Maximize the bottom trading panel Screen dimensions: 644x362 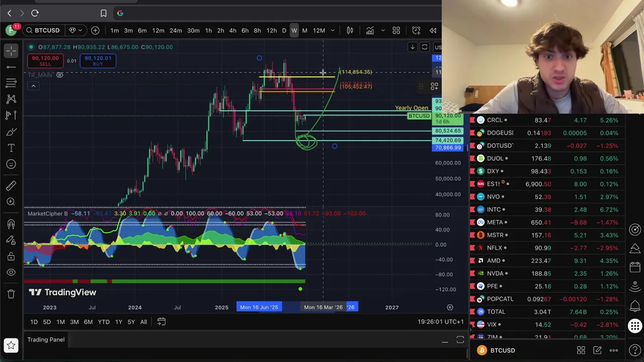coord(460,340)
